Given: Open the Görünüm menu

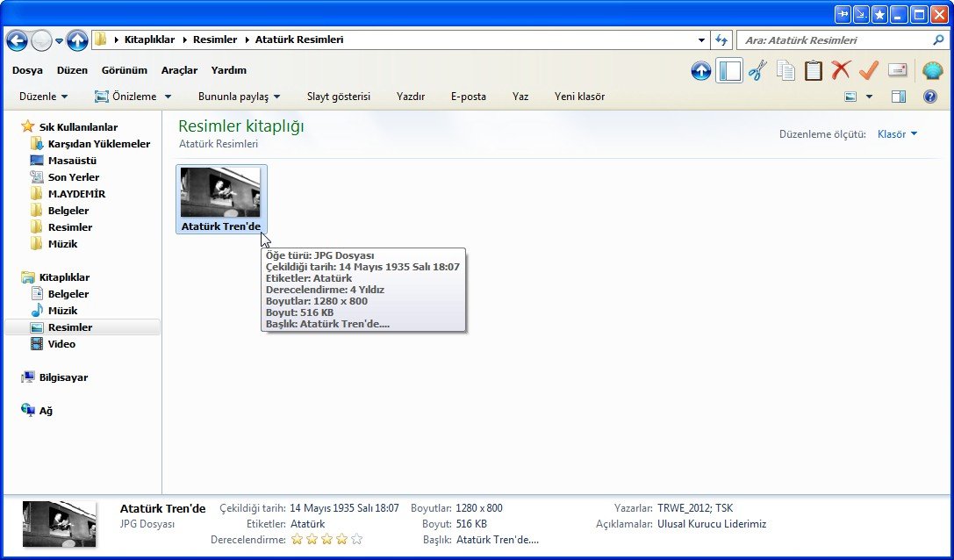Looking at the screenshot, I should pos(124,70).
